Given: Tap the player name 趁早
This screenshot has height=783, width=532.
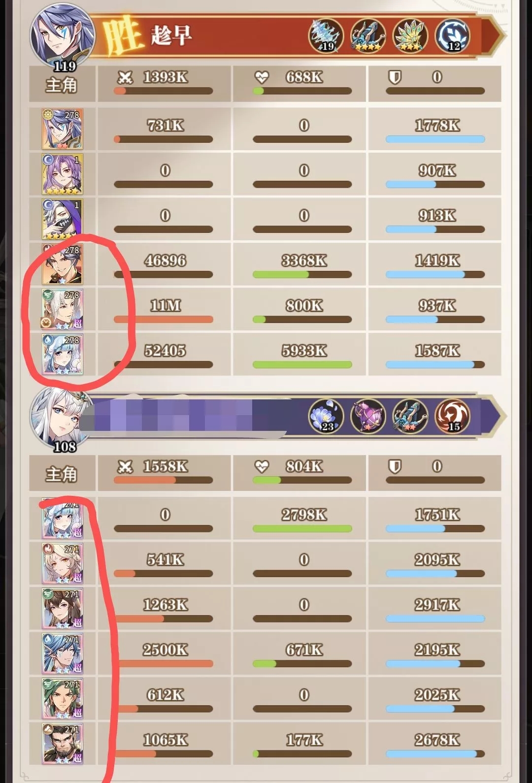Looking at the screenshot, I should (x=171, y=35).
